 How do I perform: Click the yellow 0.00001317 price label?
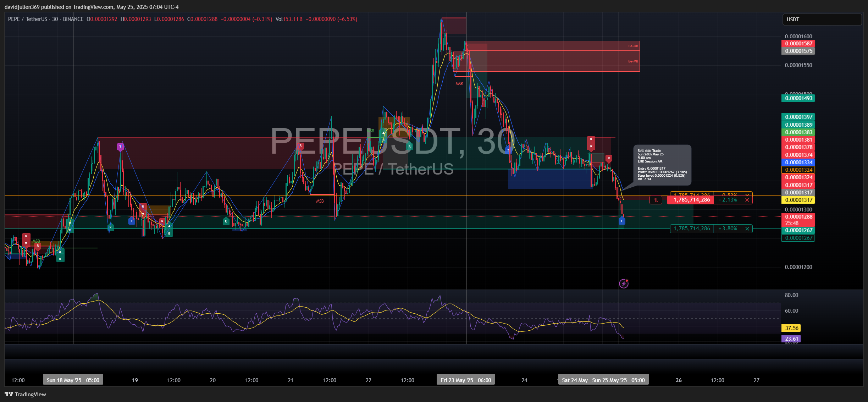pos(798,200)
